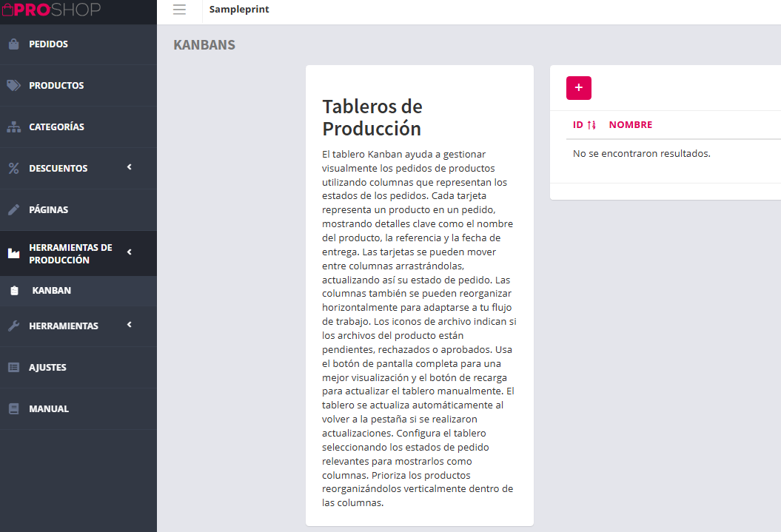Click the sort icon next to ID
The width and height of the screenshot is (781, 532).
(591, 125)
